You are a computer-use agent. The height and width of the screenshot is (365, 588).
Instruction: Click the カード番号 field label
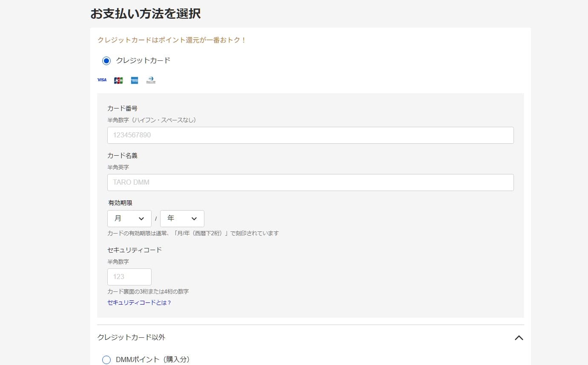(x=122, y=108)
